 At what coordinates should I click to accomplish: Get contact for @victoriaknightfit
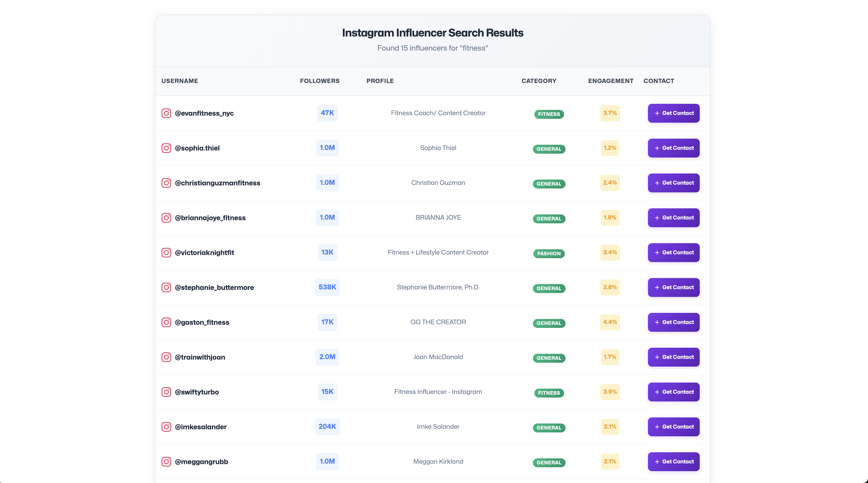(x=674, y=253)
